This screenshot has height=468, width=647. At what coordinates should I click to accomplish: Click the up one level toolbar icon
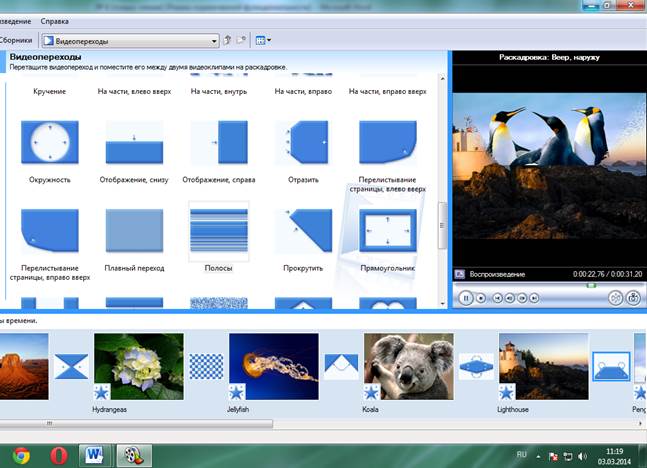tap(227, 40)
